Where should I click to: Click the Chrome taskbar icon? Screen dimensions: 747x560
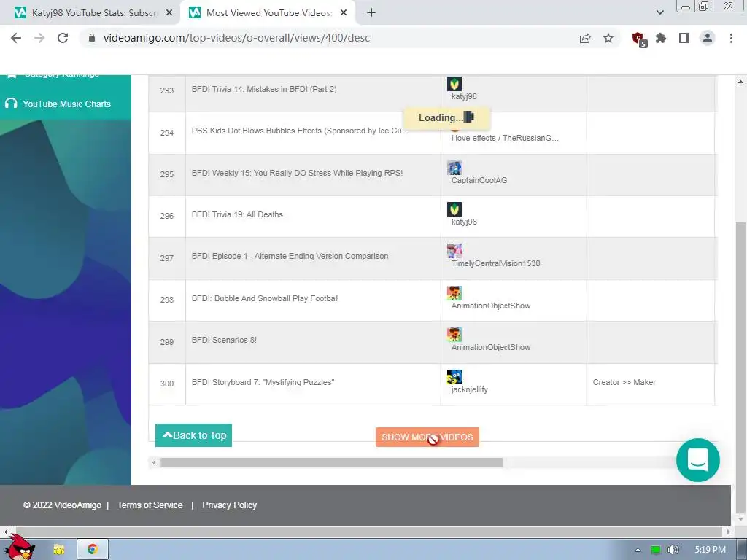pyautogui.click(x=93, y=550)
